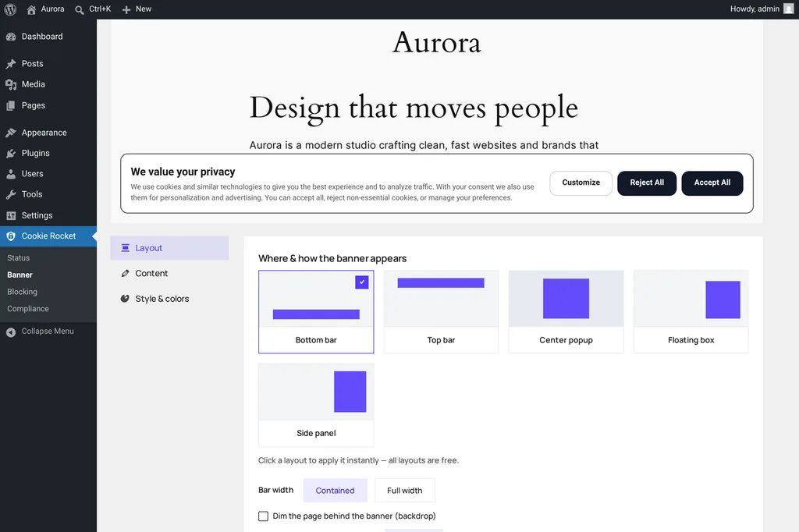This screenshot has height=532, width=799.
Task: Click the checkmark on Bottom bar card
Action: (x=362, y=282)
